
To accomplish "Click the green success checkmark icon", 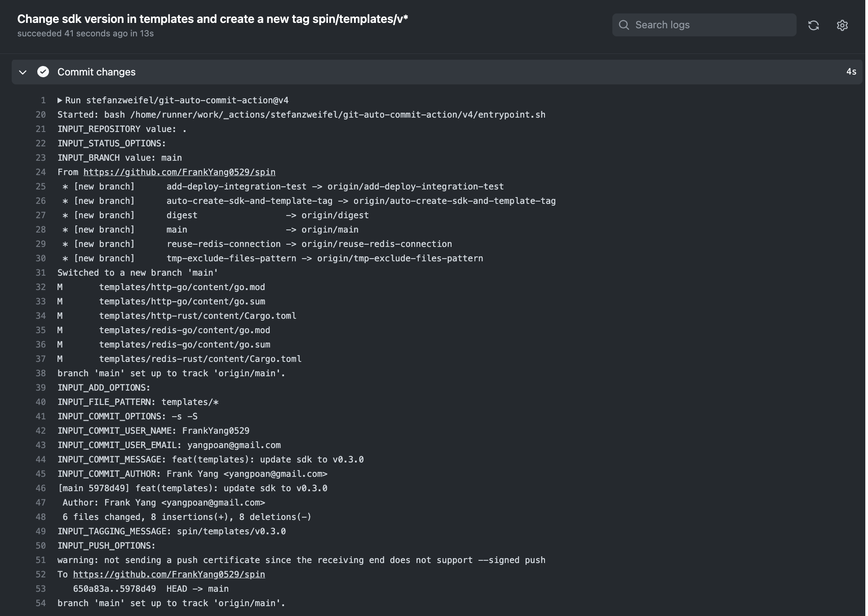I will (x=43, y=72).
